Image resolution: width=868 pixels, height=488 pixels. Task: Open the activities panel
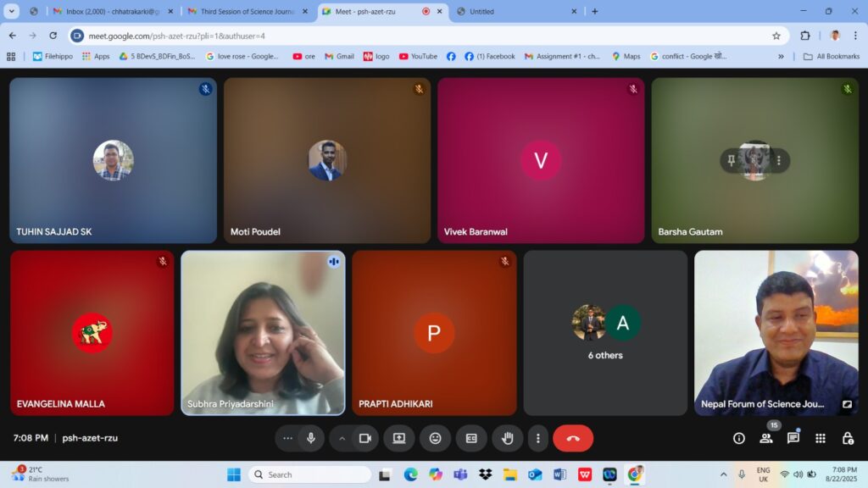pos(821,438)
